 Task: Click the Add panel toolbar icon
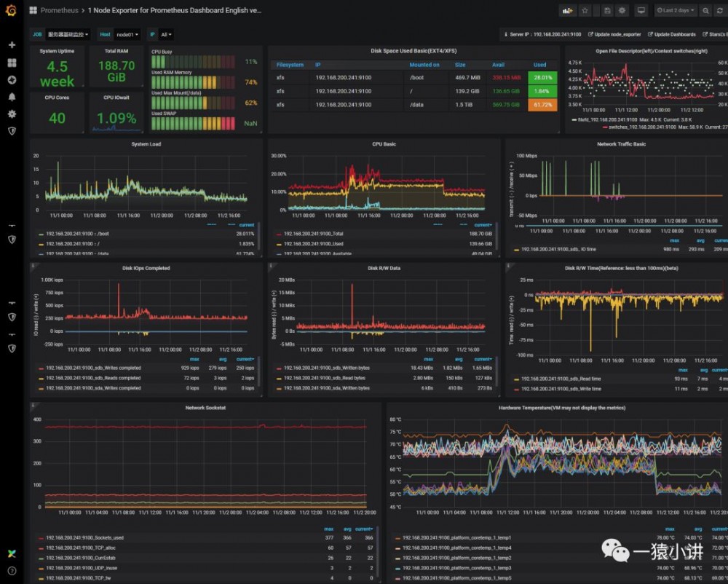pyautogui.click(x=567, y=11)
